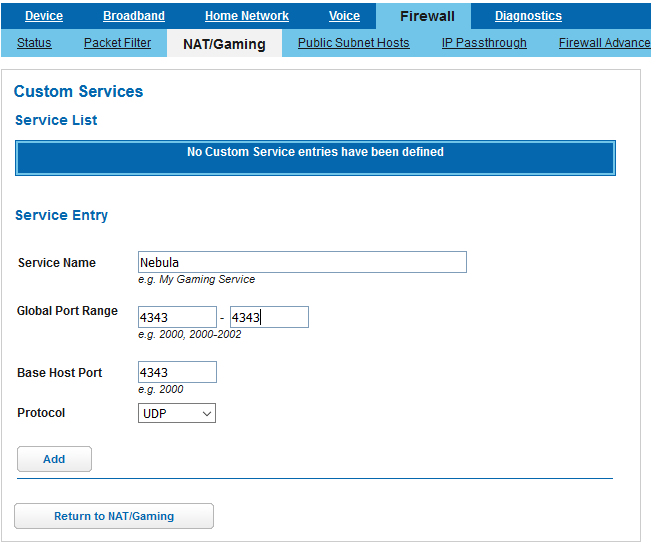Click the 'No Custom Service entries have been defined' message

tap(315, 152)
